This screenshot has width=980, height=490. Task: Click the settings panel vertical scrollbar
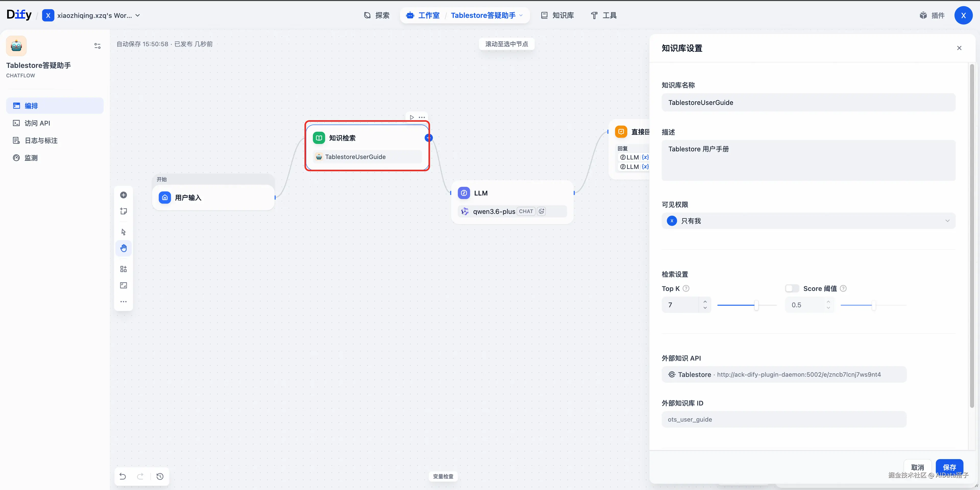(x=972, y=236)
